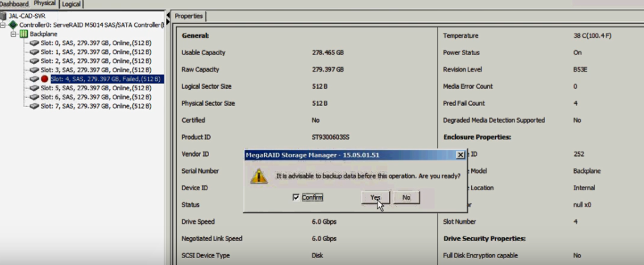This screenshot has height=265, width=644.
Task: Click the drive icon for Slot 6
Action: 35,97
